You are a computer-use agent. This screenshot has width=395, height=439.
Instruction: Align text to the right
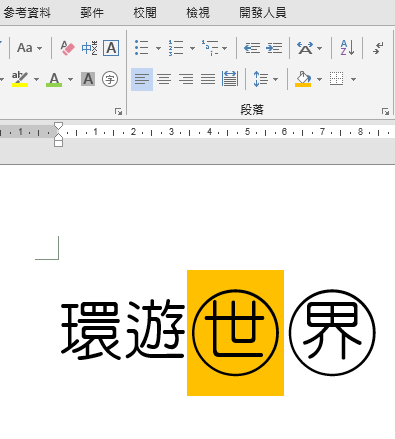coord(186,79)
